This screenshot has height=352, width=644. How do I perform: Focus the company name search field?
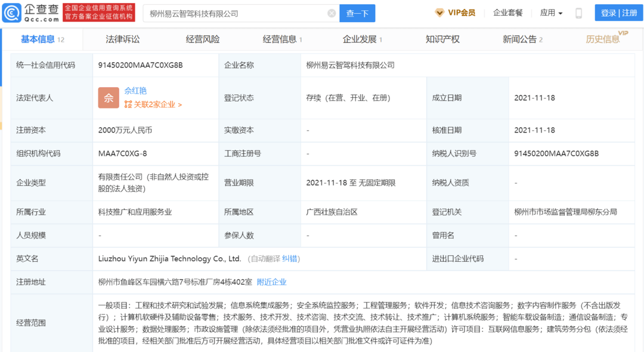pos(241,14)
